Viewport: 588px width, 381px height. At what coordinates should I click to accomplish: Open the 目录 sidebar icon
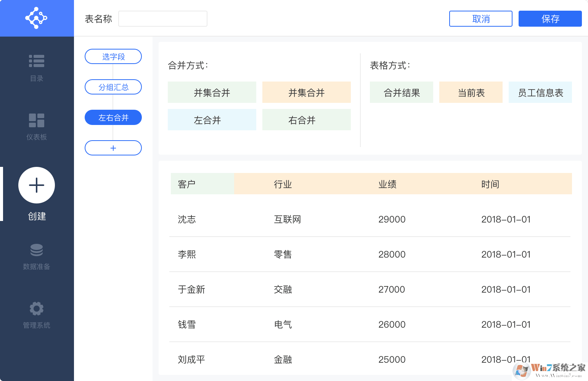pos(37,61)
